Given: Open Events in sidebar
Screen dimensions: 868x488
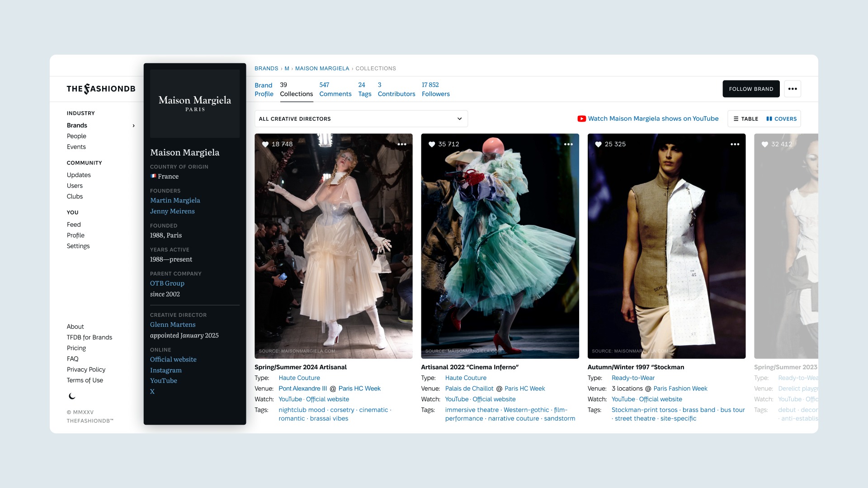Looking at the screenshot, I should point(76,147).
